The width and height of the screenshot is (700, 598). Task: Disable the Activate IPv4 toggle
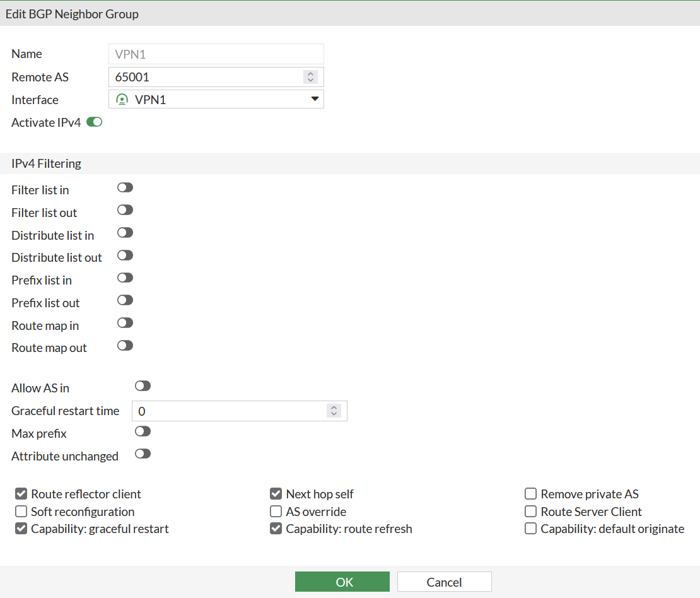click(x=95, y=122)
